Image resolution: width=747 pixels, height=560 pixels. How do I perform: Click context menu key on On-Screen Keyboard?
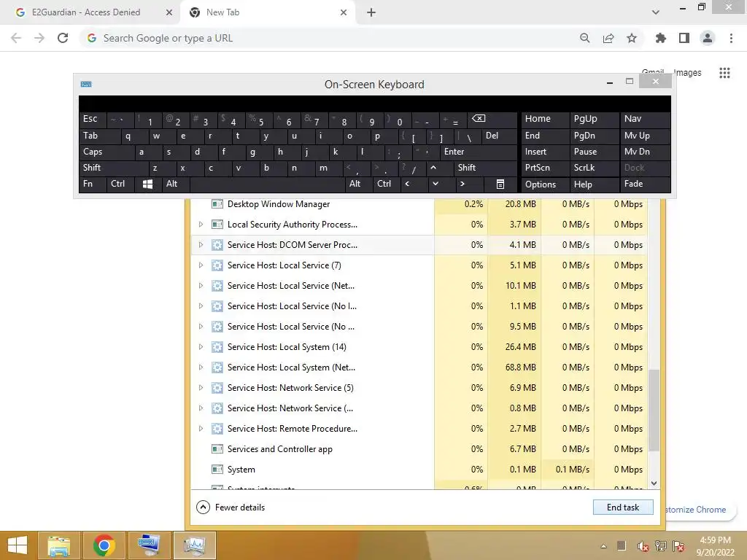point(500,184)
